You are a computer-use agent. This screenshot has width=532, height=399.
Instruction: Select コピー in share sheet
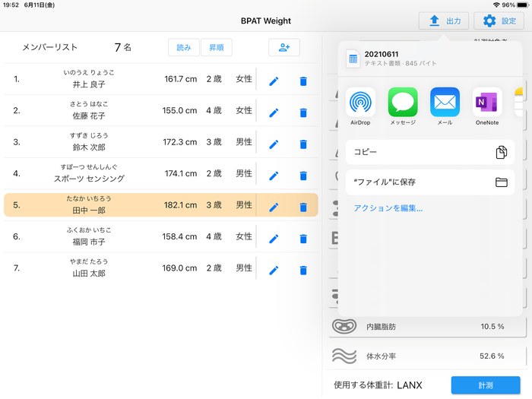point(429,152)
